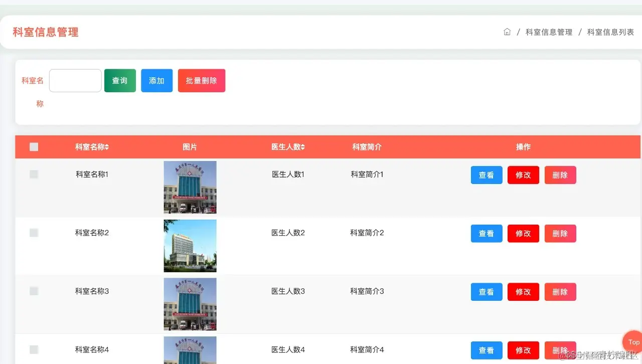This screenshot has height=364, width=642.
Task: Sort by 医生人数 column arrows
Action: coord(303,147)
